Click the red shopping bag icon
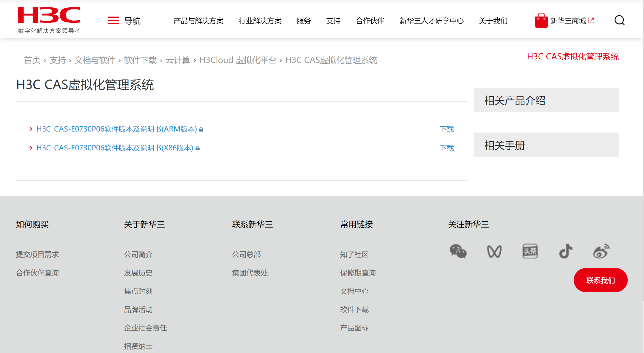The height and width of the screenshot is (353, 644). click(541, 20)
